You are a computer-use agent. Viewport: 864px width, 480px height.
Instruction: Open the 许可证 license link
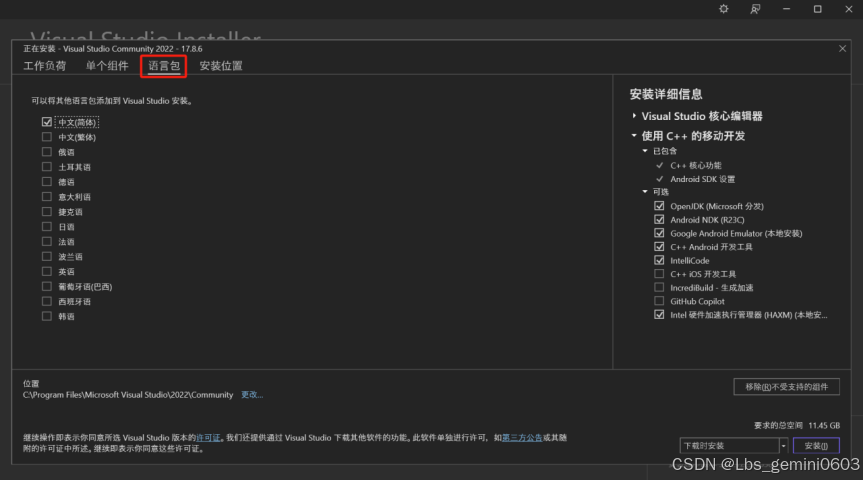(208, 438)
